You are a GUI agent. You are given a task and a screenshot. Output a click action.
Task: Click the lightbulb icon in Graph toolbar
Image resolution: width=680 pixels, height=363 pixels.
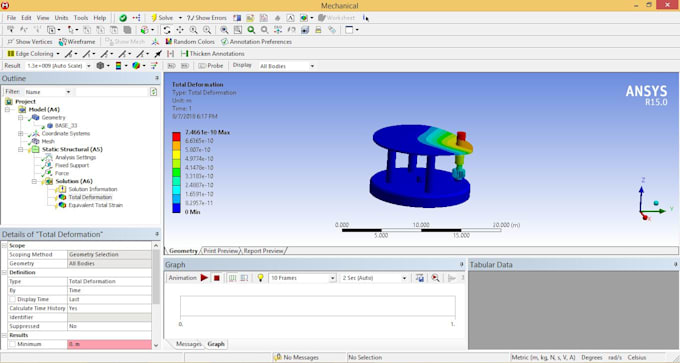pos(260,278)
